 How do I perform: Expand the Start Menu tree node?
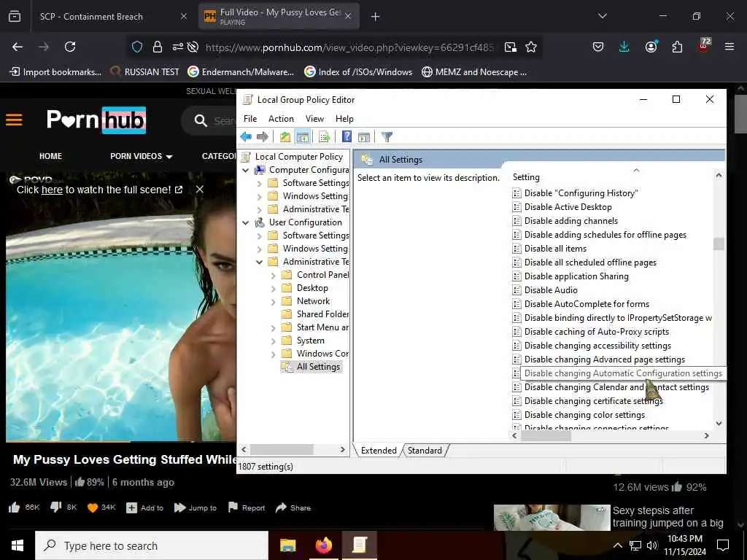pos(273,327)
